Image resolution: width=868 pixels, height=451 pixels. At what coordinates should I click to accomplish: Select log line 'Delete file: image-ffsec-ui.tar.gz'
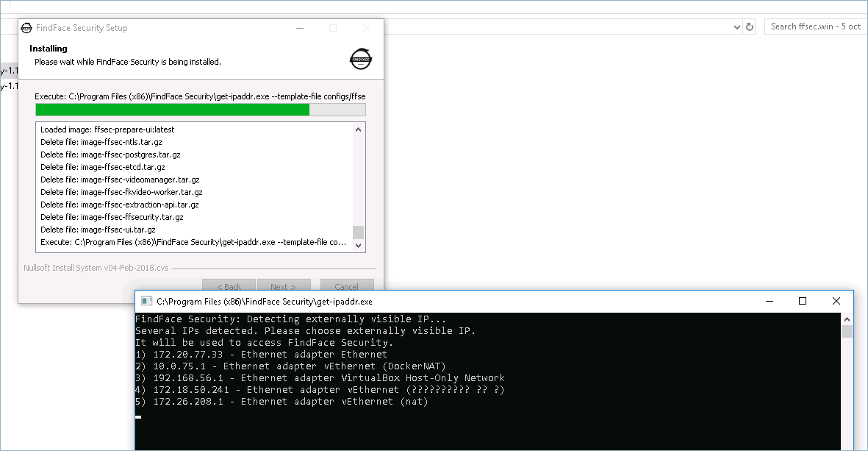(x=98, y=230)
